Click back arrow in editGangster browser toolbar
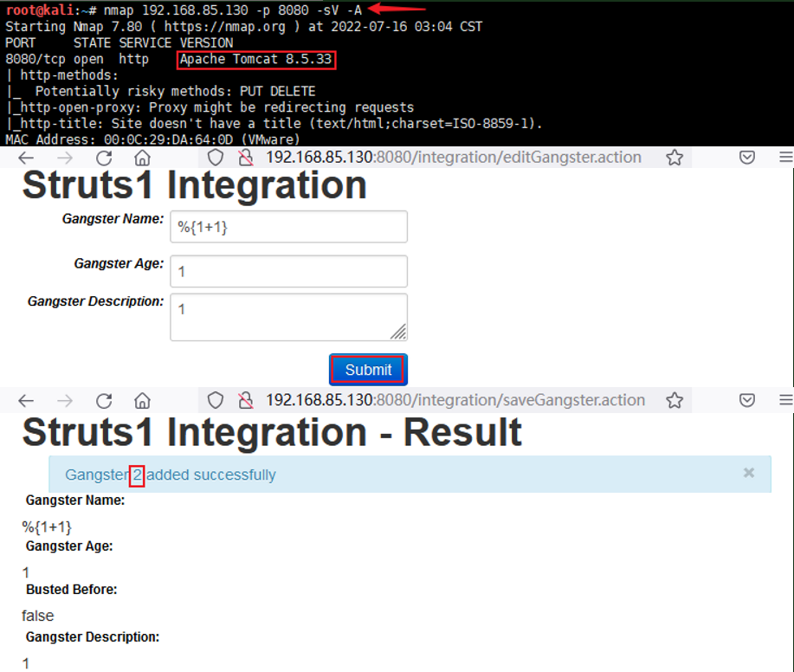 click(x=26, y=158)
